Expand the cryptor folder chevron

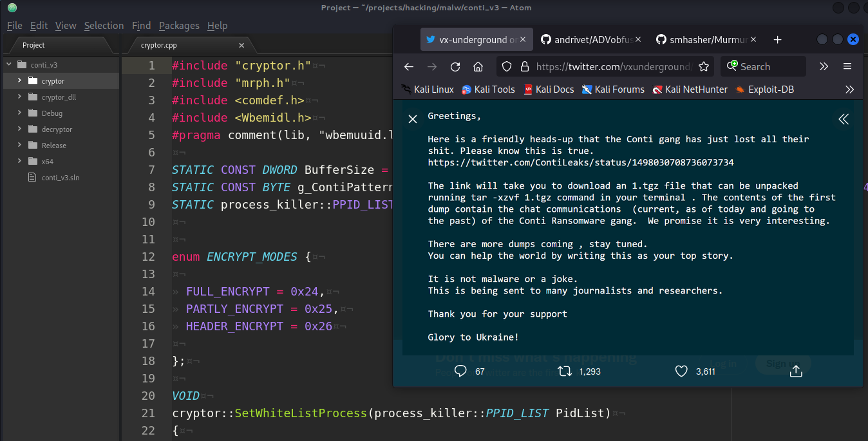point(20,81)
